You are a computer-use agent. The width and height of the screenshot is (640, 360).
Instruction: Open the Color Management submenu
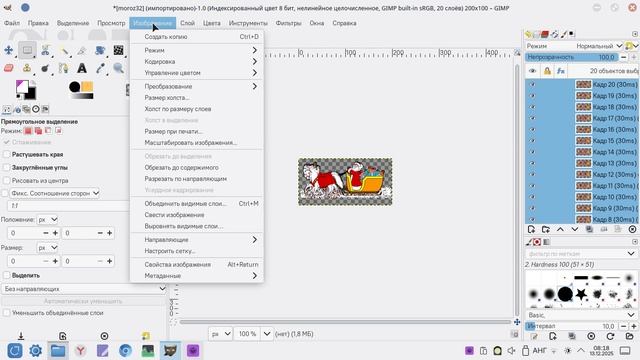click(196, 73)
